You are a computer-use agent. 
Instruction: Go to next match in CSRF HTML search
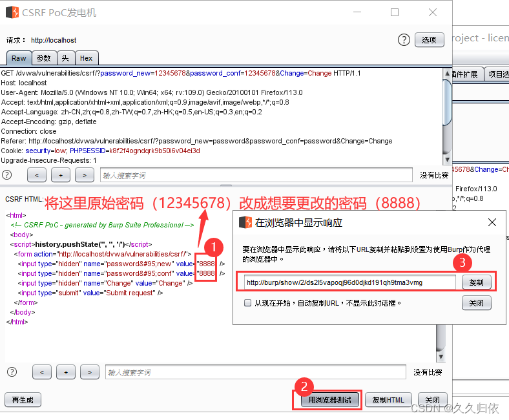click(90, 372)
